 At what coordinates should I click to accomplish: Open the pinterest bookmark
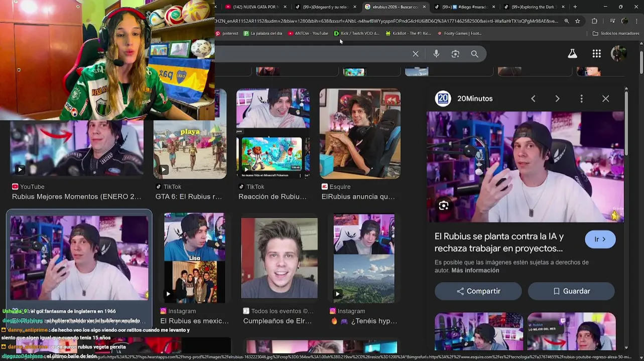click(x=227, y=34)
